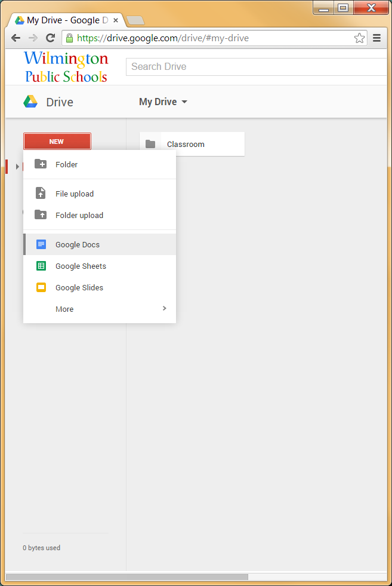Minimize the Chrome window

click(323, 8)
